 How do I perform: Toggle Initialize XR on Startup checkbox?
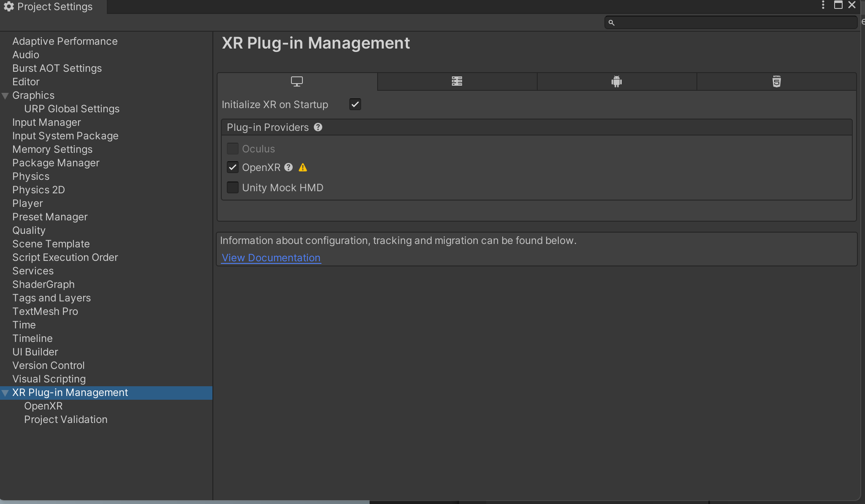click(355, 104)
